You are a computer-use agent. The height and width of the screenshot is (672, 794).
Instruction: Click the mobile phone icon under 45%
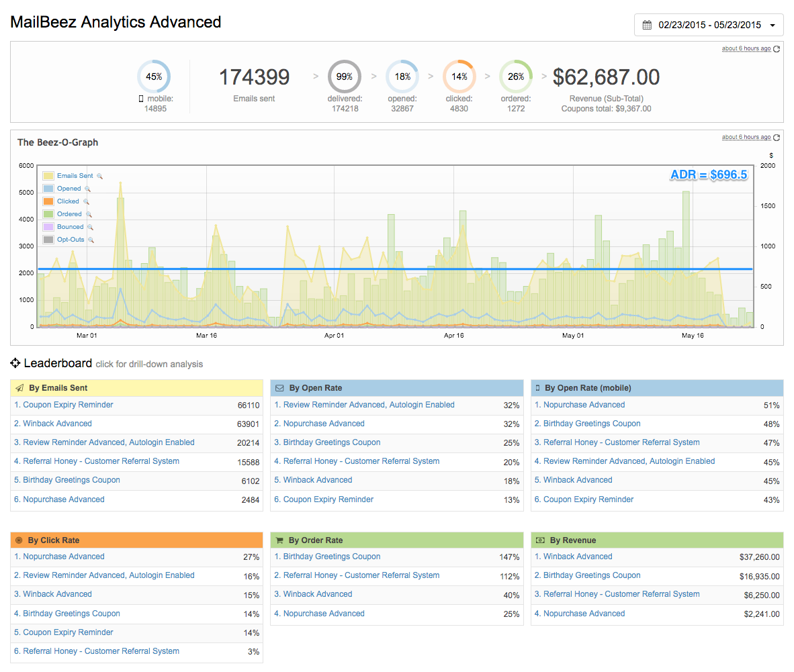point(141,99)
